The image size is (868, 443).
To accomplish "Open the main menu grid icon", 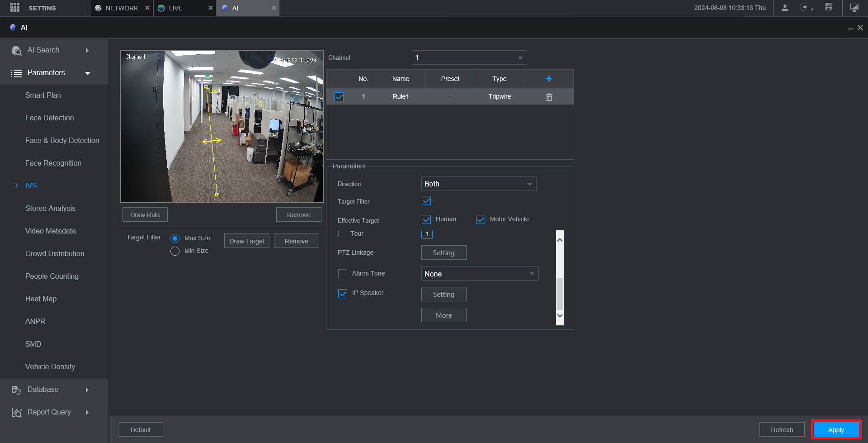I will click(x=15, y=8).
